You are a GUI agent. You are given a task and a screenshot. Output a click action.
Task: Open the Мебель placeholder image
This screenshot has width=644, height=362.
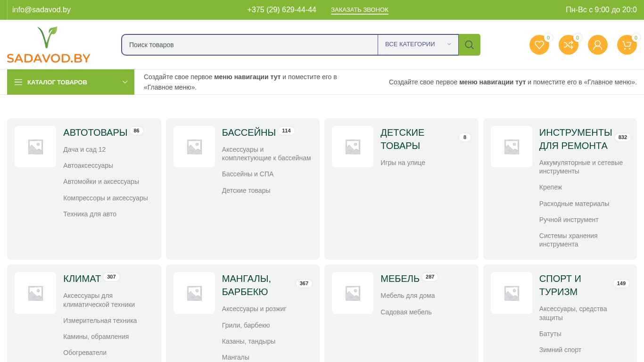(353, 293)
